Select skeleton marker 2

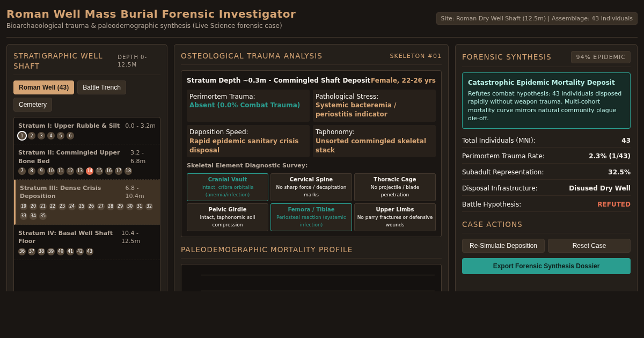(x=32, y=136)
